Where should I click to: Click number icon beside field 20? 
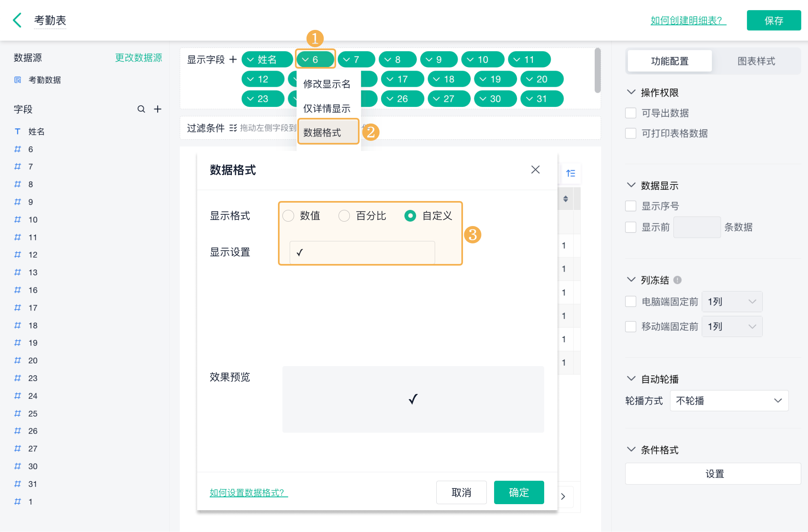tap(18, 360)
